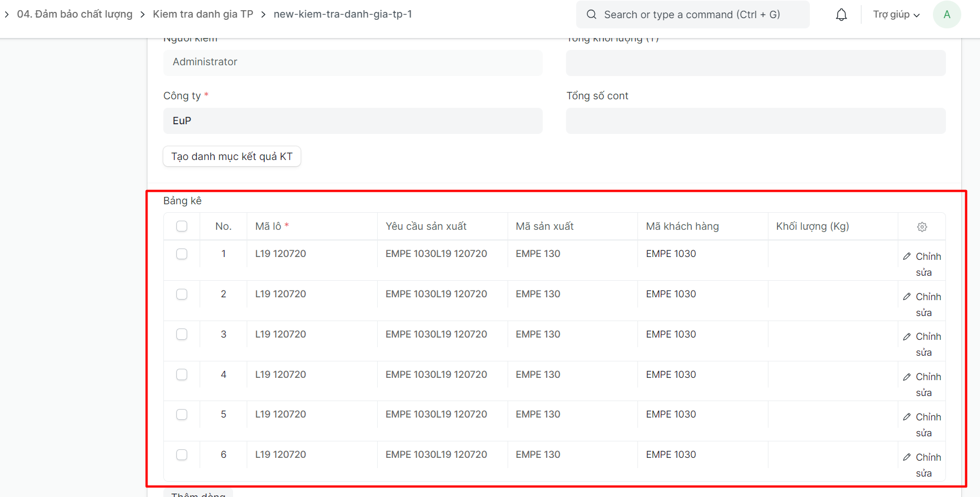This screenshot has width=980, height=497.
Task: Open row 6 editor via pencil icon
Action: point(907,457)
